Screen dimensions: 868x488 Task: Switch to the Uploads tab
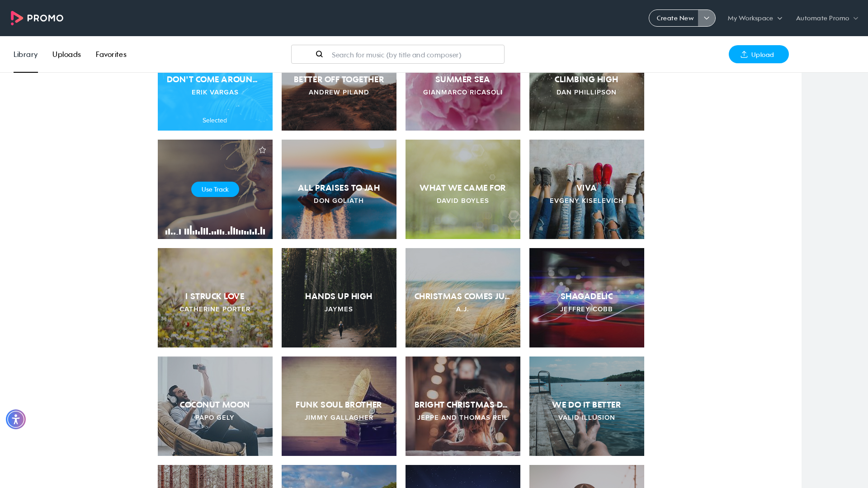(66, 54)
